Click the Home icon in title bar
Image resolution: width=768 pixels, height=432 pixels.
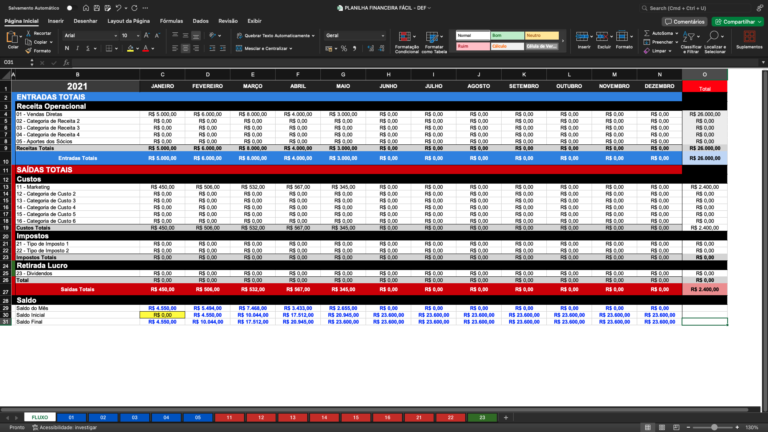pos(86,8)
